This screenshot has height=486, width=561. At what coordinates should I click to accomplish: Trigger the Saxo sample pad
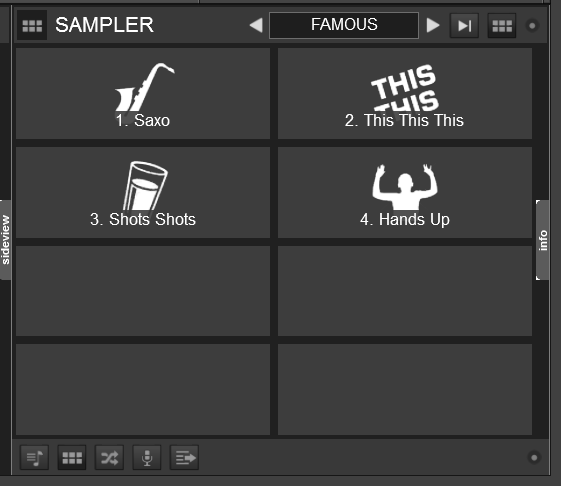point(143,93)
